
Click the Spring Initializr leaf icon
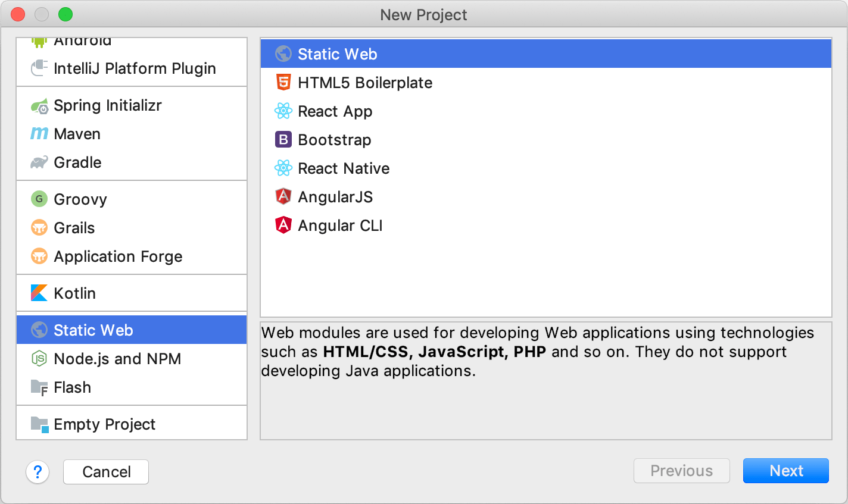pyautogui.click(x=39, y=106)
